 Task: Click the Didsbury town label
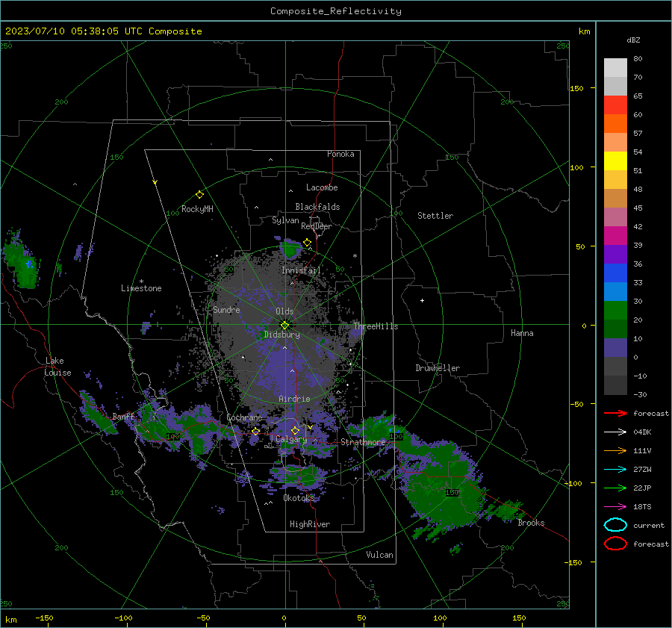(x=281, y=335)
